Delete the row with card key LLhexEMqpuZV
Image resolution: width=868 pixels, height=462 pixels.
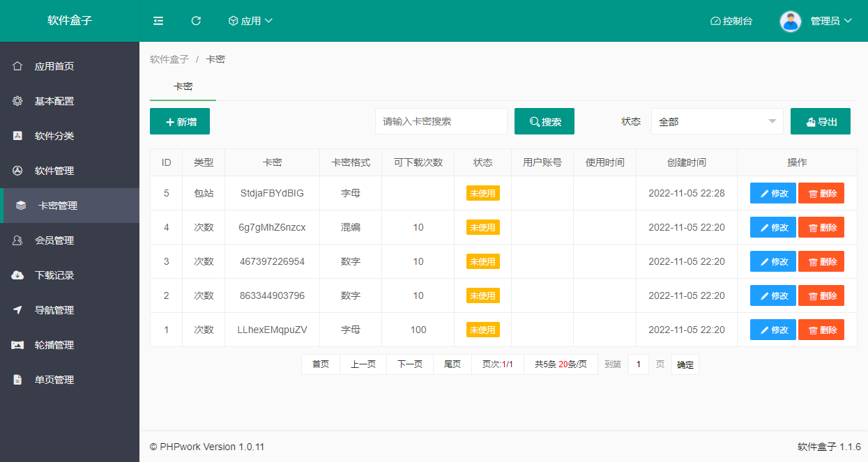click(x=821, y=330)
